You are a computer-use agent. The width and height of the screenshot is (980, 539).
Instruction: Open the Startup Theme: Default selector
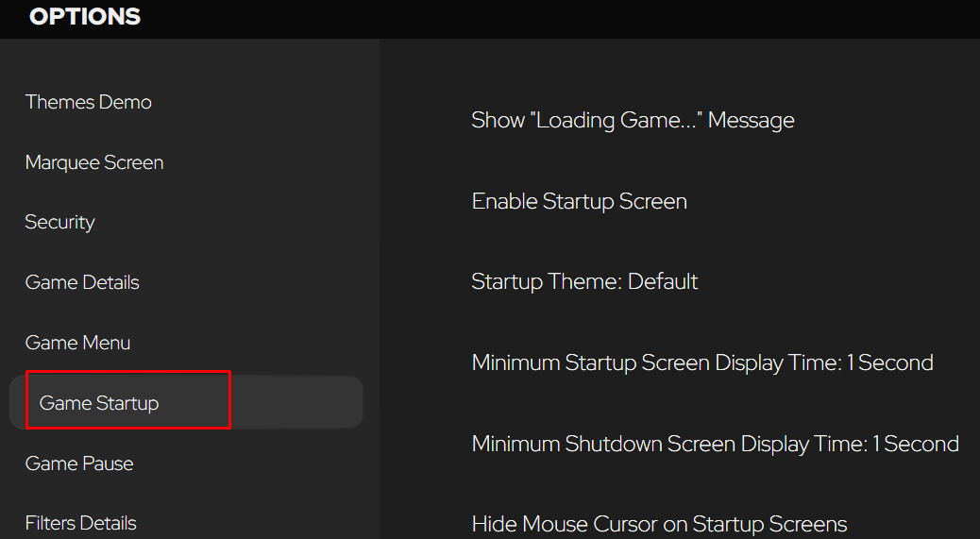click(x=584, y=281)
